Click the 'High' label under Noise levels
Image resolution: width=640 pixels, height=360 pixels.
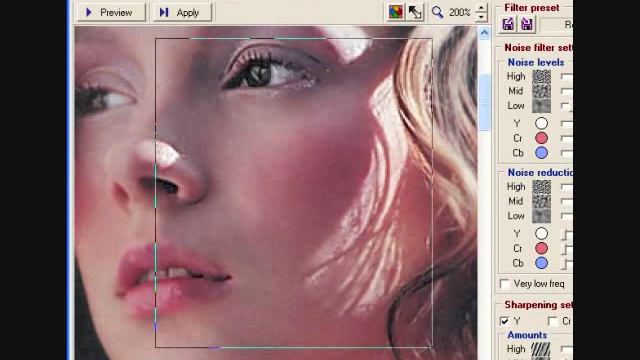(x=516, y=76)
